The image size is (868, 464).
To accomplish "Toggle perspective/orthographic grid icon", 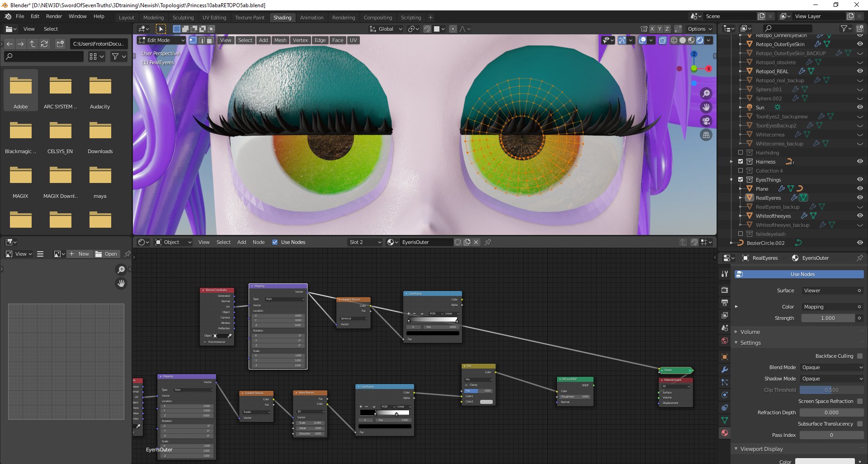I will coord(706,135).
